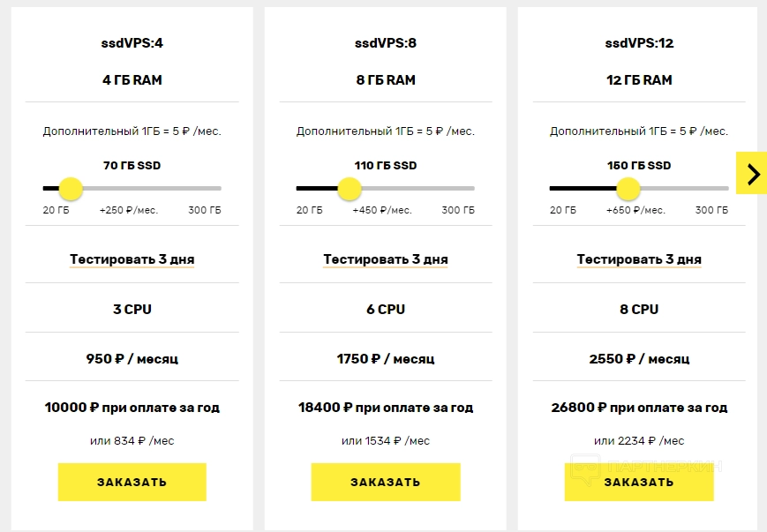The width and height of the screenshot is (767, 532).
Task: Click the 12 ГБ RAM label
Action: click(x=639, y=80)
